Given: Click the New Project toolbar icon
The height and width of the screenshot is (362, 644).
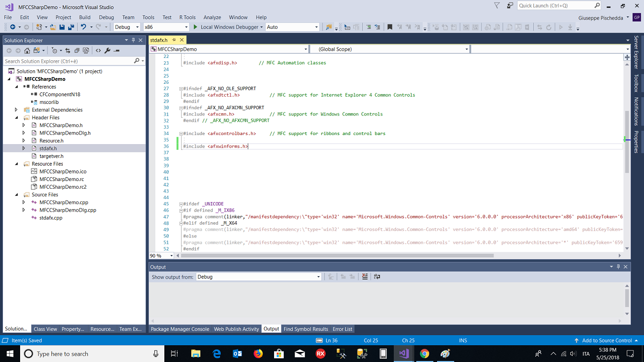Looking at the screenshot, I should click(39, 27).
